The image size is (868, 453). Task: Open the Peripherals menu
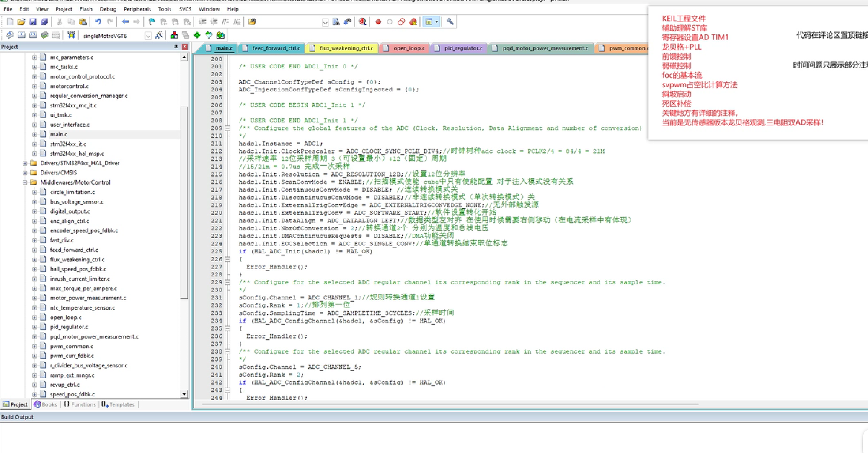(x=137, y=9)
